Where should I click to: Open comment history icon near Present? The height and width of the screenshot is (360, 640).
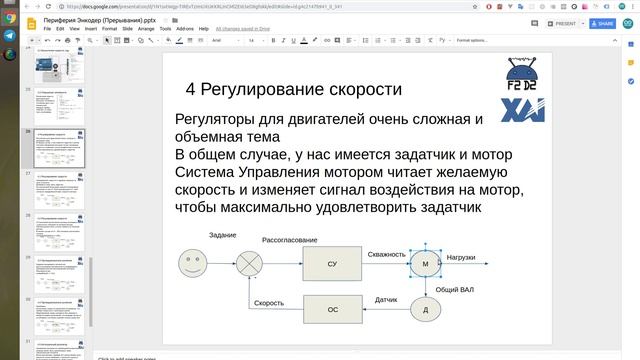coord(534,24)
